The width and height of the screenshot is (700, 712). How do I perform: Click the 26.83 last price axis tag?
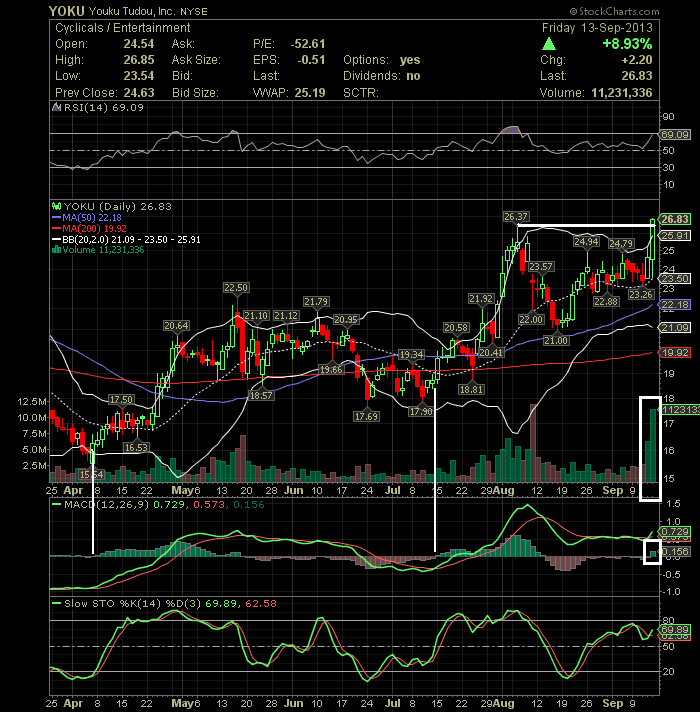(675, 219)
